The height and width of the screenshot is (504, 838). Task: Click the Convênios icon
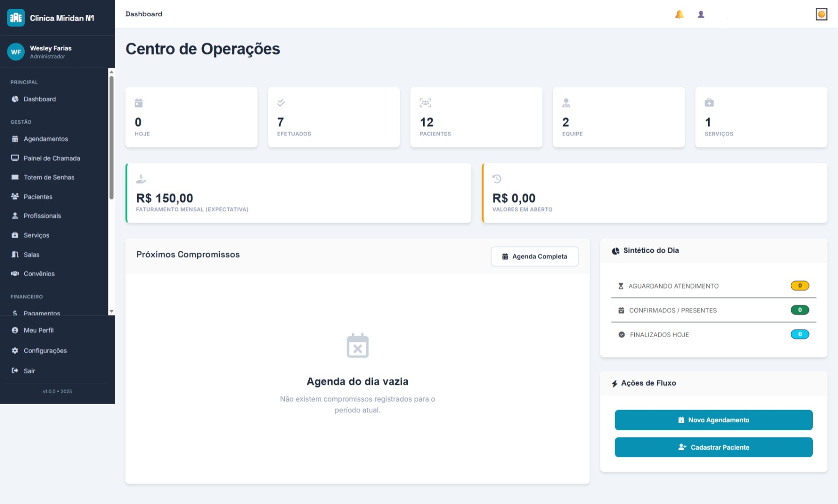[x=14, y=274]
